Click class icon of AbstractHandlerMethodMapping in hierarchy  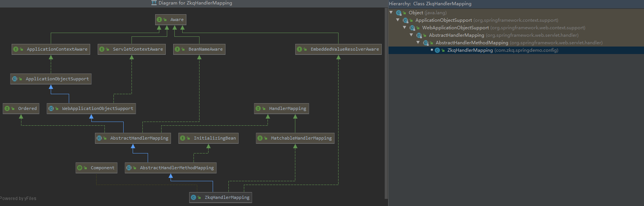click(426, 43)
